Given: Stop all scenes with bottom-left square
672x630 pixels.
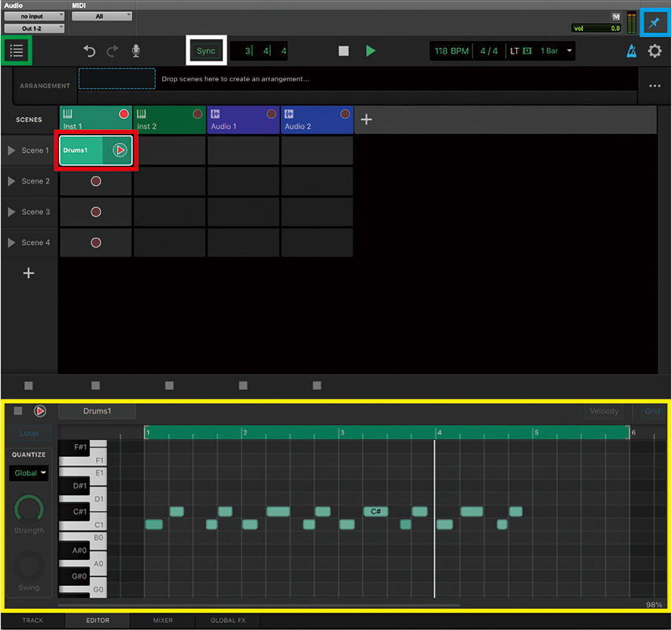Looking at the screenshot, I should pyautogui.click(x=28, y=386).
